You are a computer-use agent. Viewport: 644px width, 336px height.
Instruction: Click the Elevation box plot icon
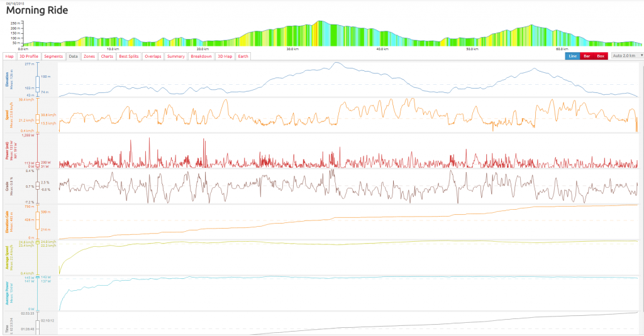click(x=37, y=83)
